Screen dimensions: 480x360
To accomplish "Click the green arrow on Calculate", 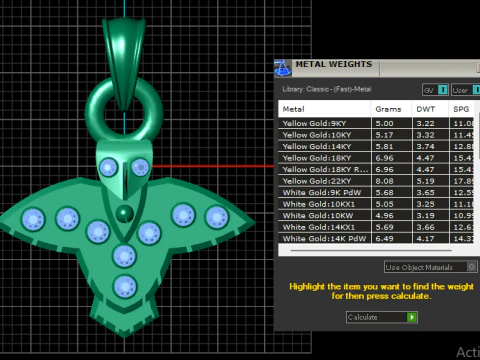I will (x=412, y=317).
